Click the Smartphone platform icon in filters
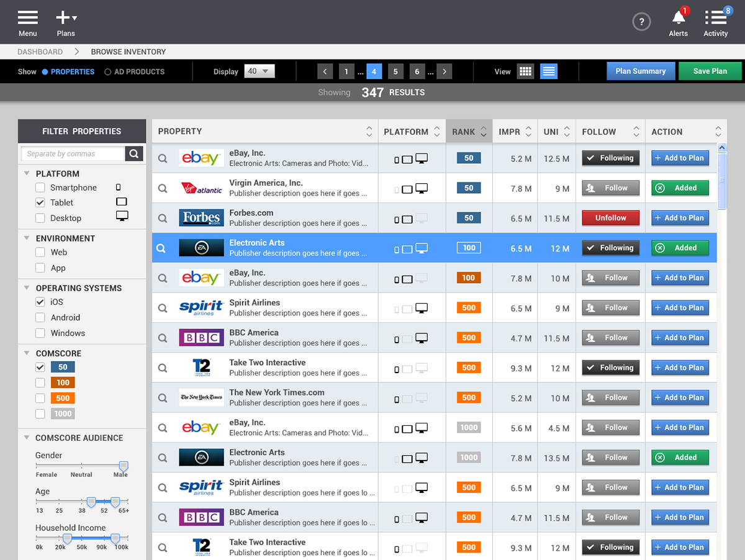The image size is (745, 560). tap(119, 187)
